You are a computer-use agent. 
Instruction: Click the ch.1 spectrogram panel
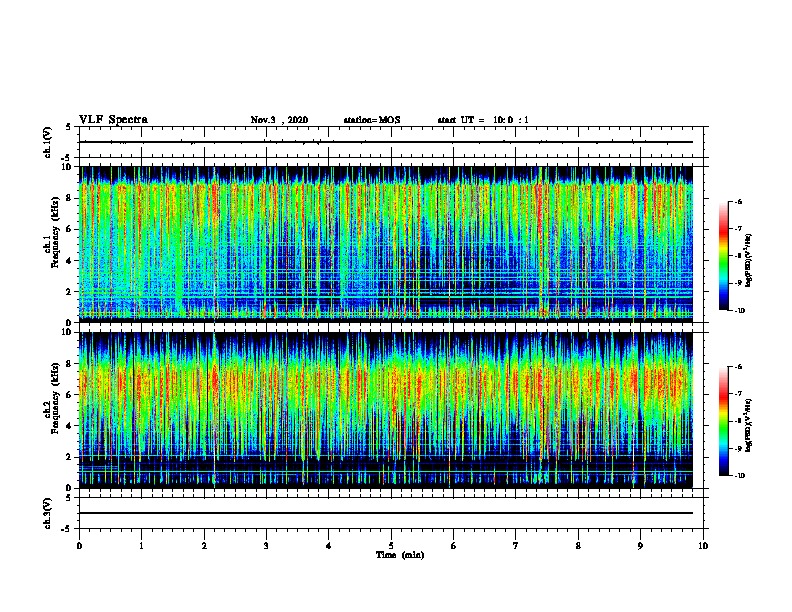386,244
